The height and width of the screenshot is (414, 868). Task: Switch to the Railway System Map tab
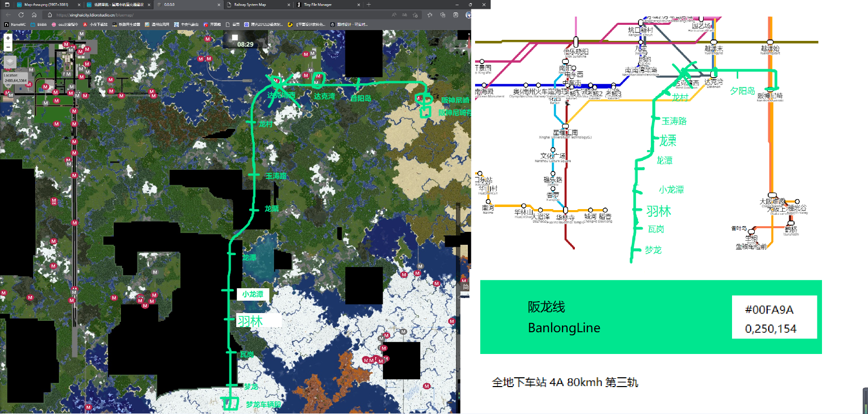tap(253, 5)
